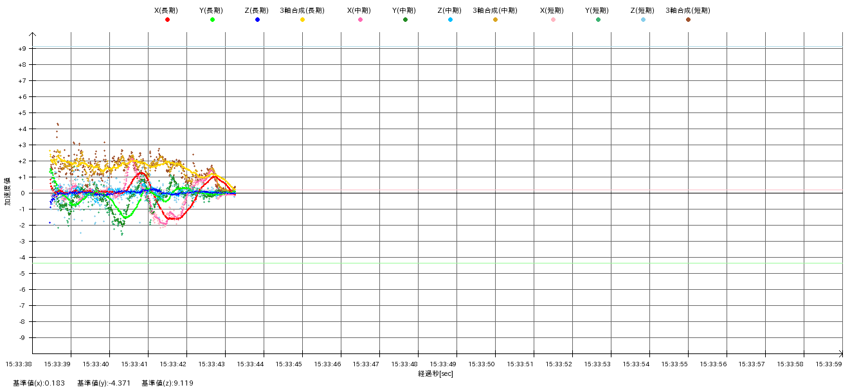Screen dimensions: 868x392
Task: Click the yellow 3軸合成(長期) legend dot
Action: pyautogui.click(x=302, y=20)
